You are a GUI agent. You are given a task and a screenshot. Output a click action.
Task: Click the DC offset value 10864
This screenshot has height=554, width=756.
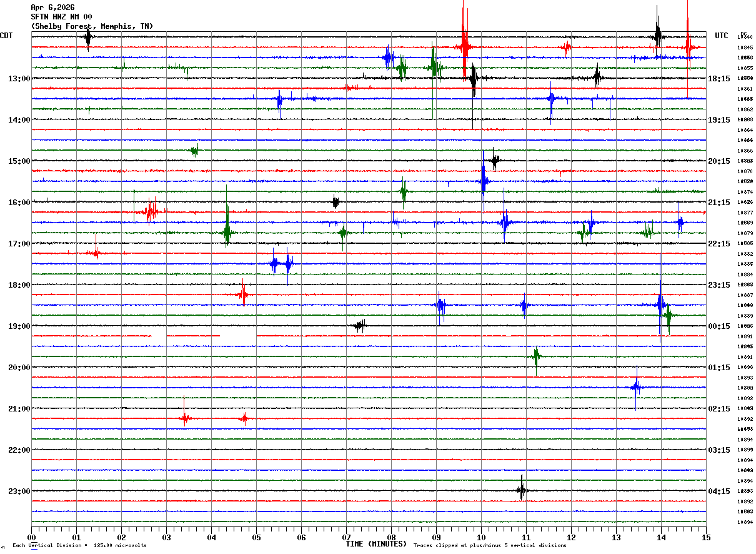coord(745,130)
